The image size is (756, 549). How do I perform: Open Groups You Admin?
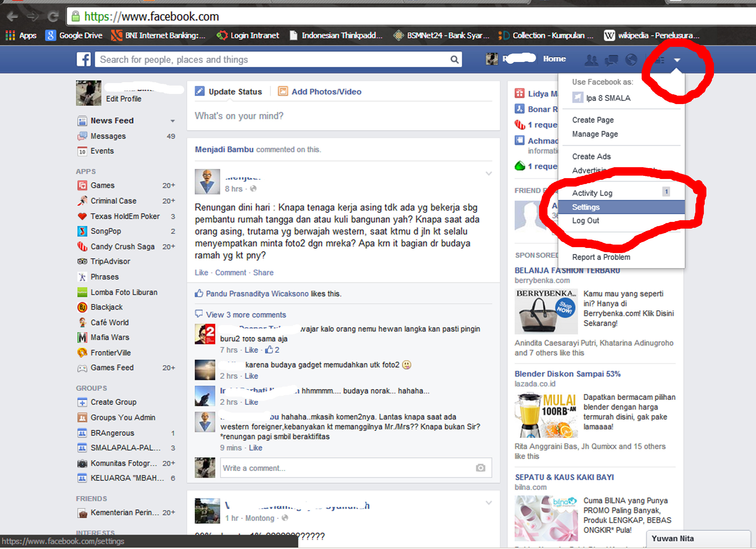tap(116, 418)
